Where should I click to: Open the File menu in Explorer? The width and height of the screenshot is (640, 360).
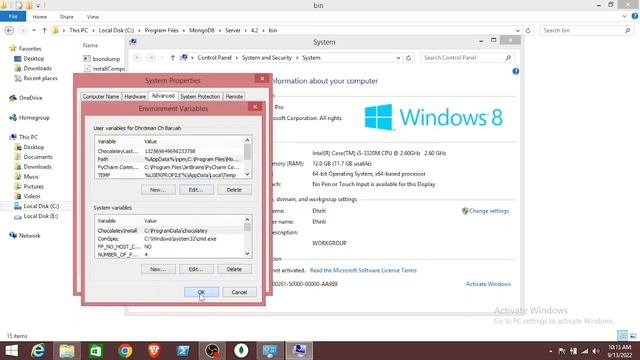(x=13, y=16)
